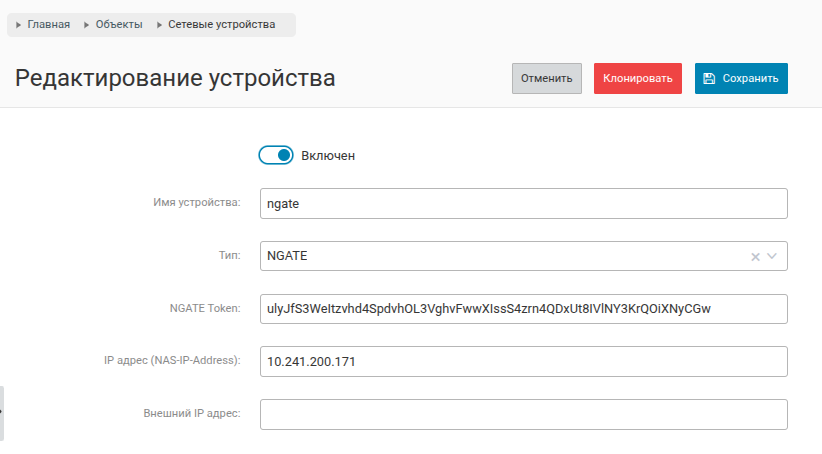Click into the NGATE Token field
822x454 pixels.
coord(523,309)
